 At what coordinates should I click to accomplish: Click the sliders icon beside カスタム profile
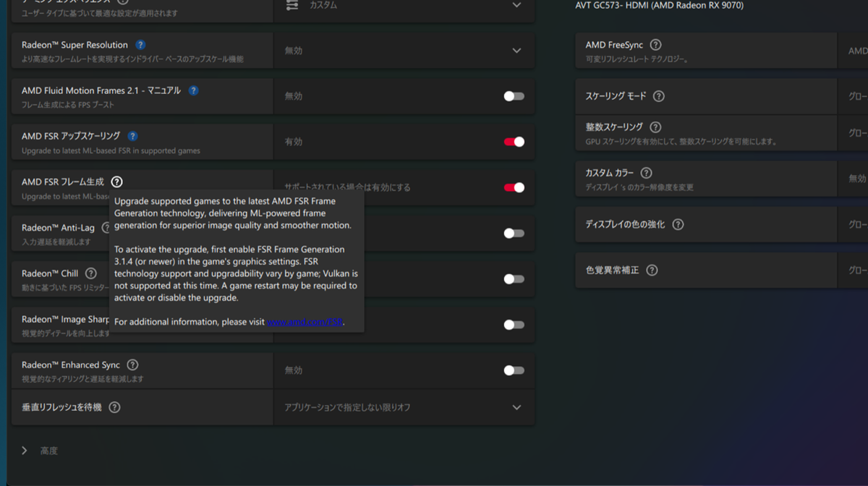[x=292, y=5]
